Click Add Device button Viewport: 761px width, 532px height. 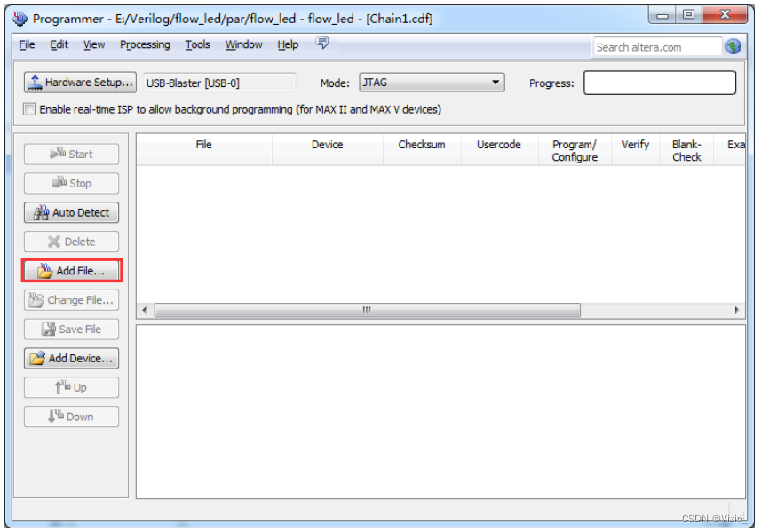click(x=71, y=358)
